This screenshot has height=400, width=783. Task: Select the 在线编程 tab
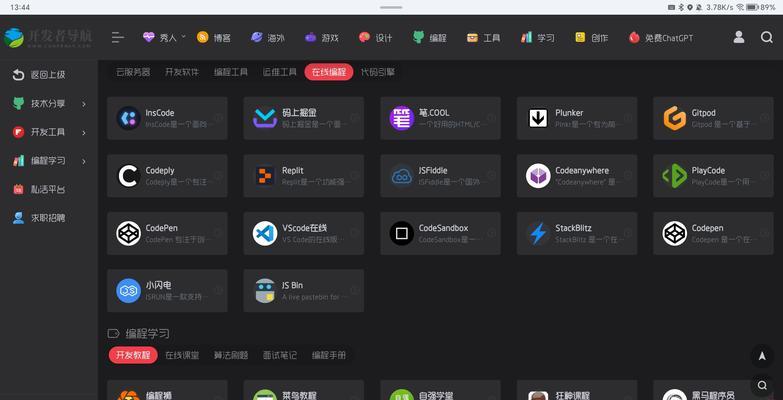pos(329,72)
